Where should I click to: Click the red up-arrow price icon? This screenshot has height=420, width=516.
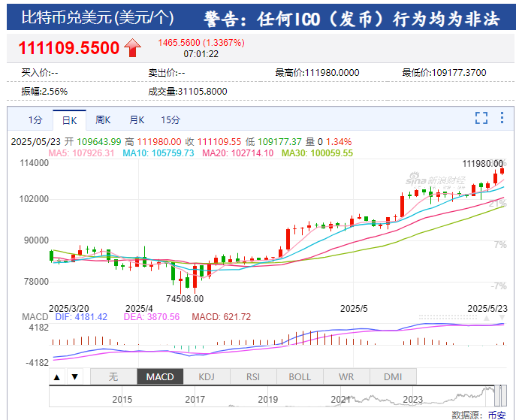pyautogui.click(x=133, y=48)
